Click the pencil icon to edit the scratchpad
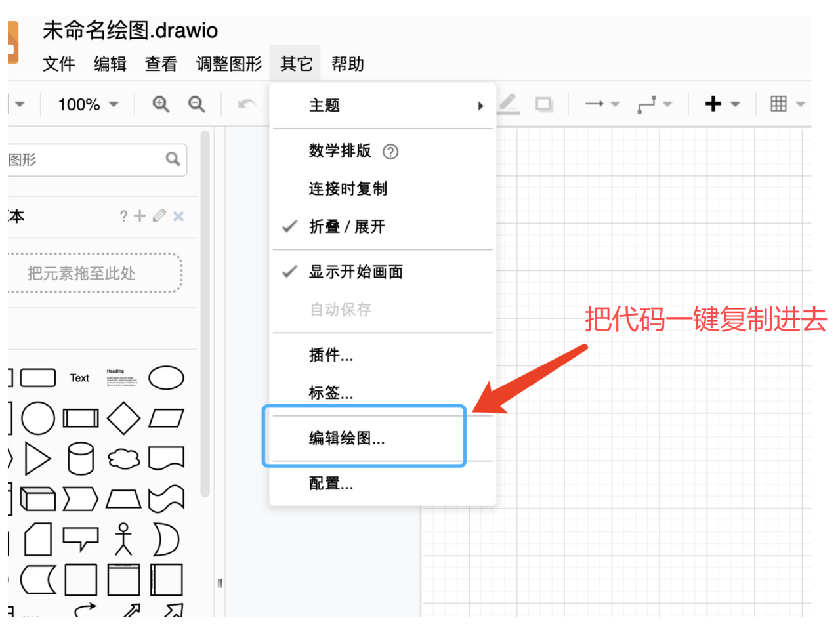 click(159, 216)
